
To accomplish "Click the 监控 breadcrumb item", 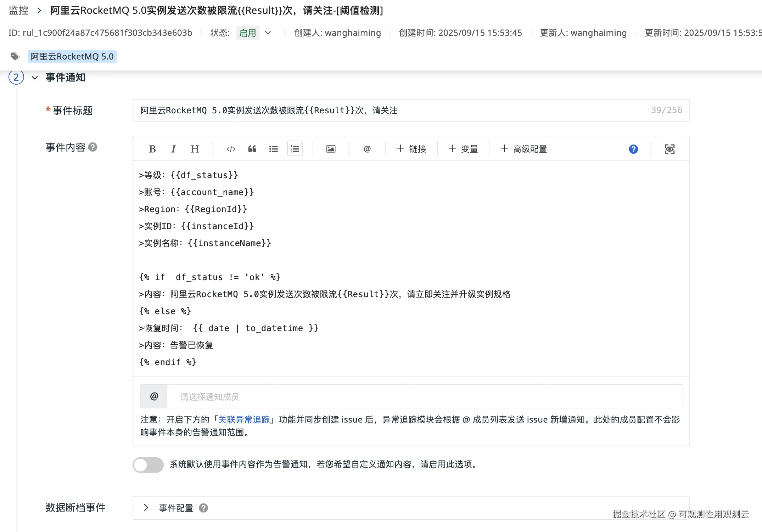I will (18, 11).
